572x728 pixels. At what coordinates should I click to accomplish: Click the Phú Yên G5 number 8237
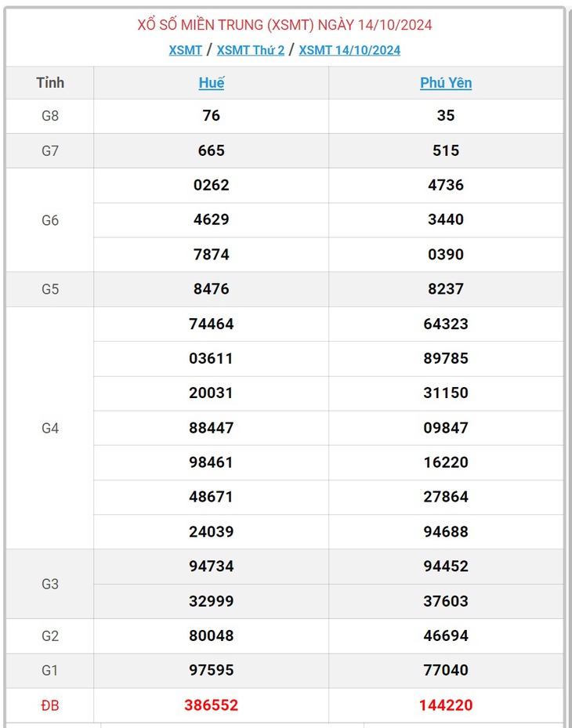[446, 289]
